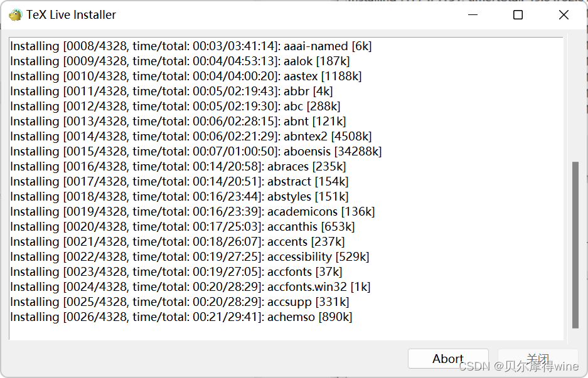Minimize the TeX Live Installer window
Screen dimensions: 588x378
click(472, 15)
